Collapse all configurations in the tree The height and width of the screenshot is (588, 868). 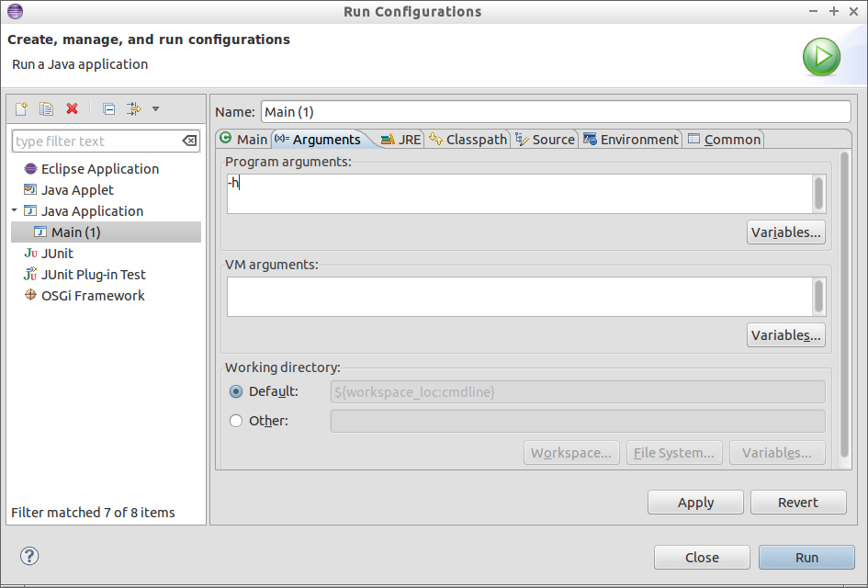(108, 109)
